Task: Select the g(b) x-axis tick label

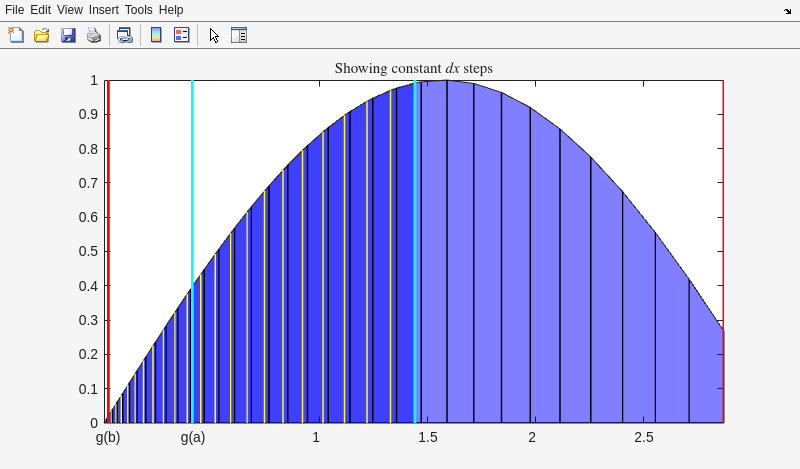Action: [x=108, y=438]
